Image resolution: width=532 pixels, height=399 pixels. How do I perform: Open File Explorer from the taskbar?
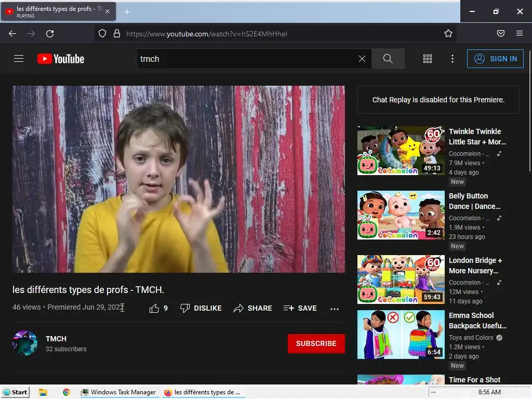pyautogui.click(x=43, y=392)
